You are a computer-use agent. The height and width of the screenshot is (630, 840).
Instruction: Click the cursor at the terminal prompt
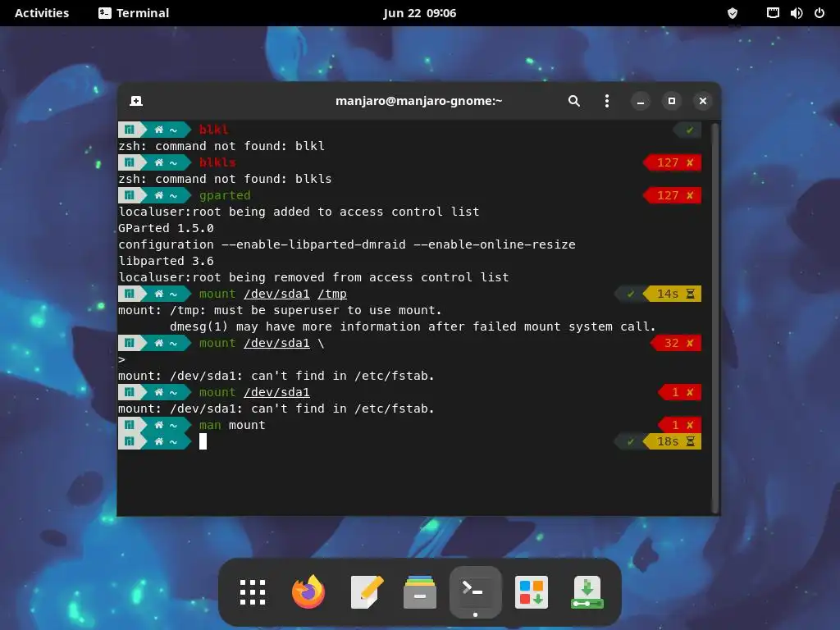(x=203, y=441)
